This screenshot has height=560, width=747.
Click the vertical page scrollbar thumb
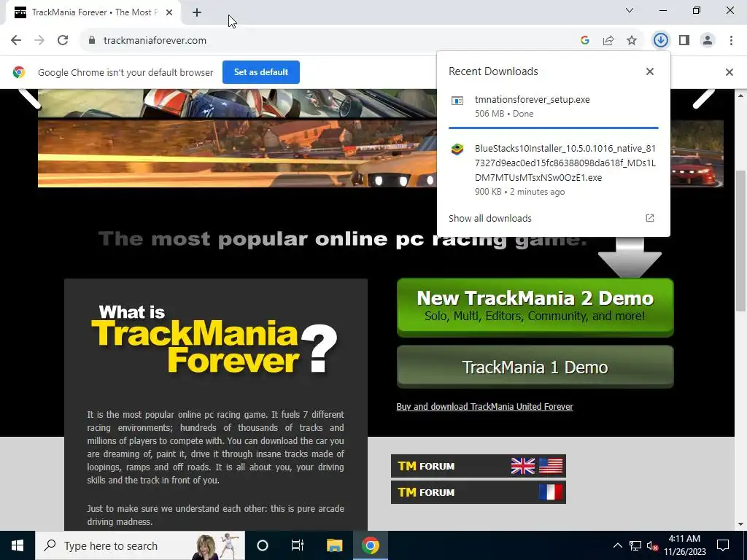click(741, 241)
